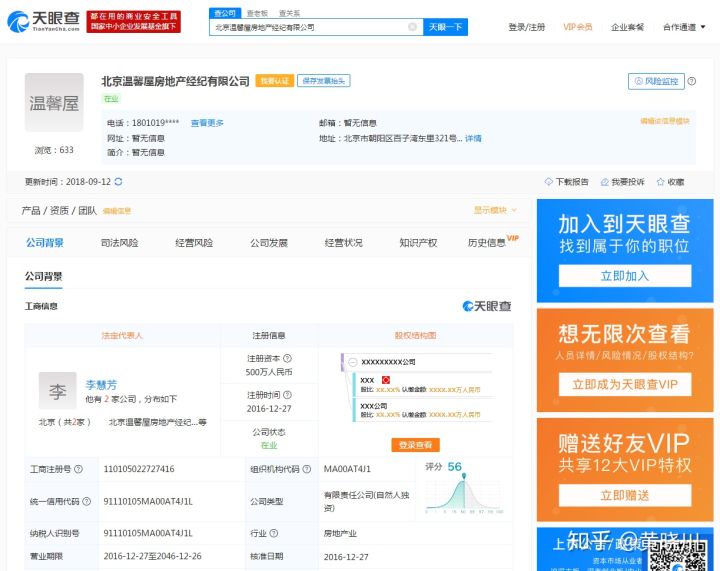Expand the 显示模块 dropdown
The image size is (720, 571).
pos(495,210)
